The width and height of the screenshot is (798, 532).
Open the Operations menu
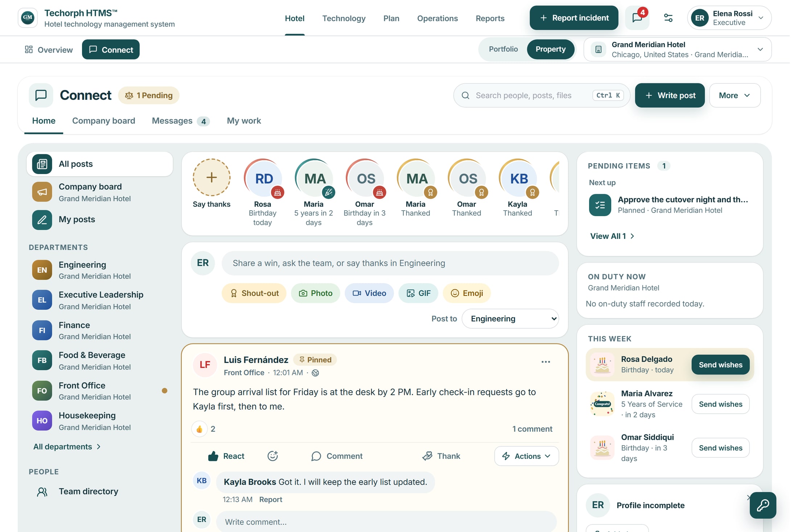(x=437, y=18)
